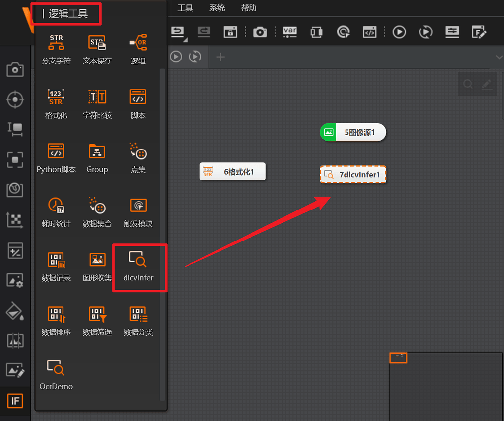Click the lock toolbar icon
504x421 pixels.
pyautogui.click(x=230, y=32)
